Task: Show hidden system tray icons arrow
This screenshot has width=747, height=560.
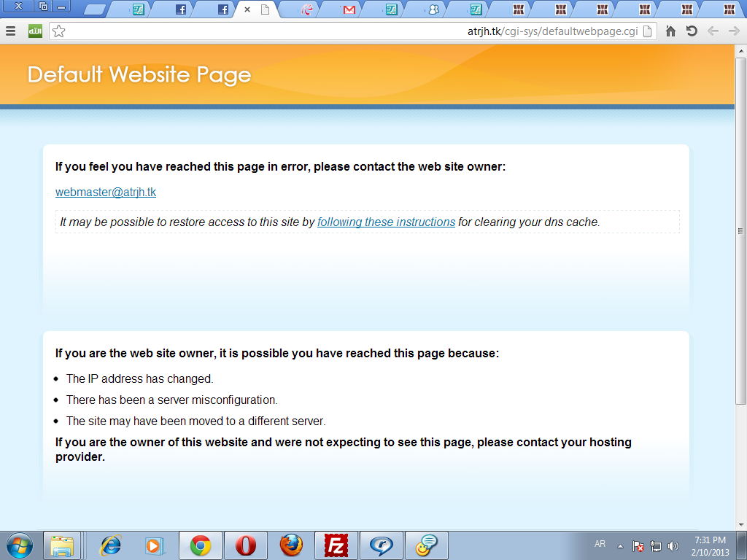Action: pos(620,546)
